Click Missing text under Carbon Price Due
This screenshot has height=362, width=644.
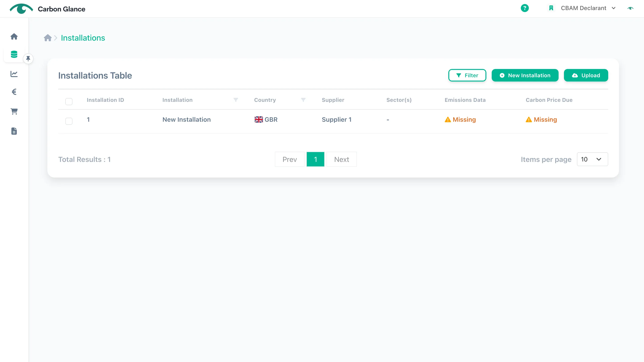coord(545,119)
